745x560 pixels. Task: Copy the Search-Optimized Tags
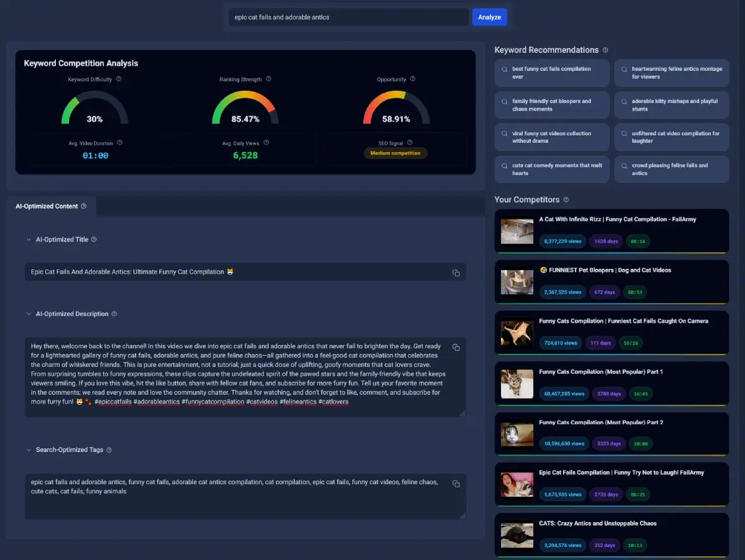456,484
